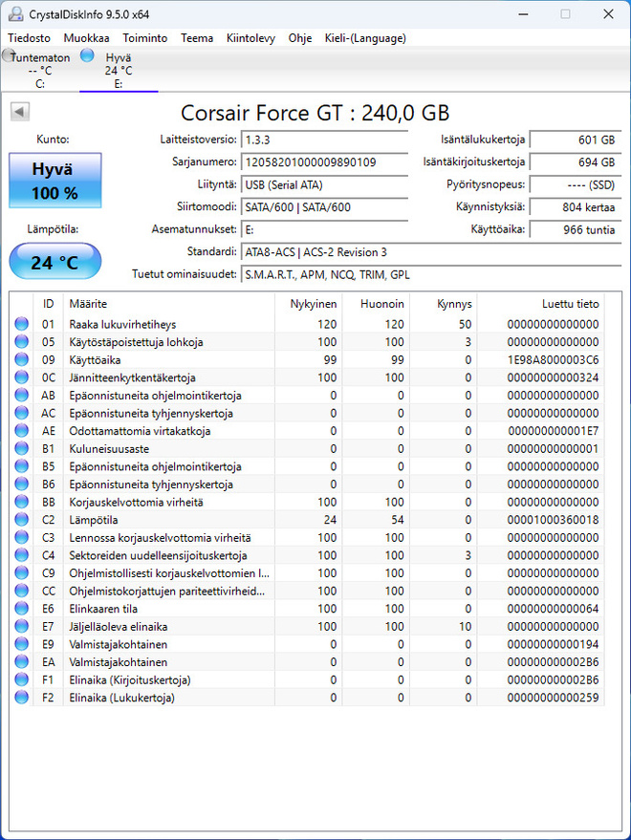The width and height of the screenshot is (631, 840).
Task: Click the Laitteistoversio field 1.3.3
Action: click(324, 140)
